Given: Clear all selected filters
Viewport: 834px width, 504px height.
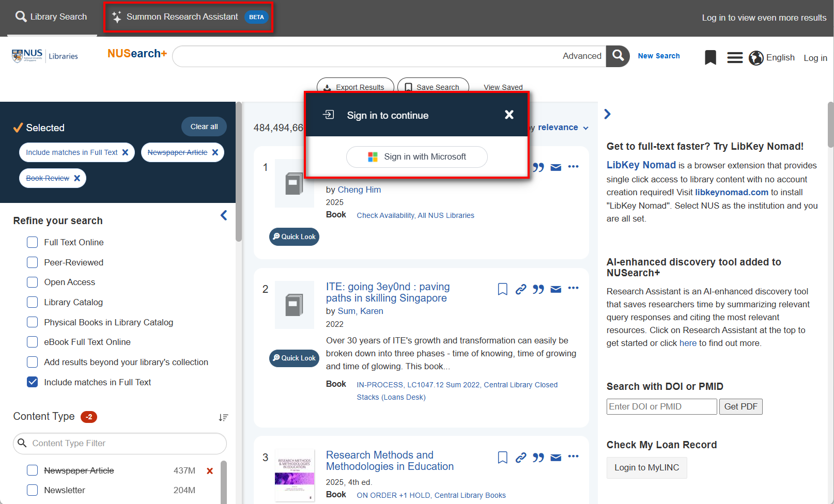Looking at the screenshot, I should coord(204,127).
